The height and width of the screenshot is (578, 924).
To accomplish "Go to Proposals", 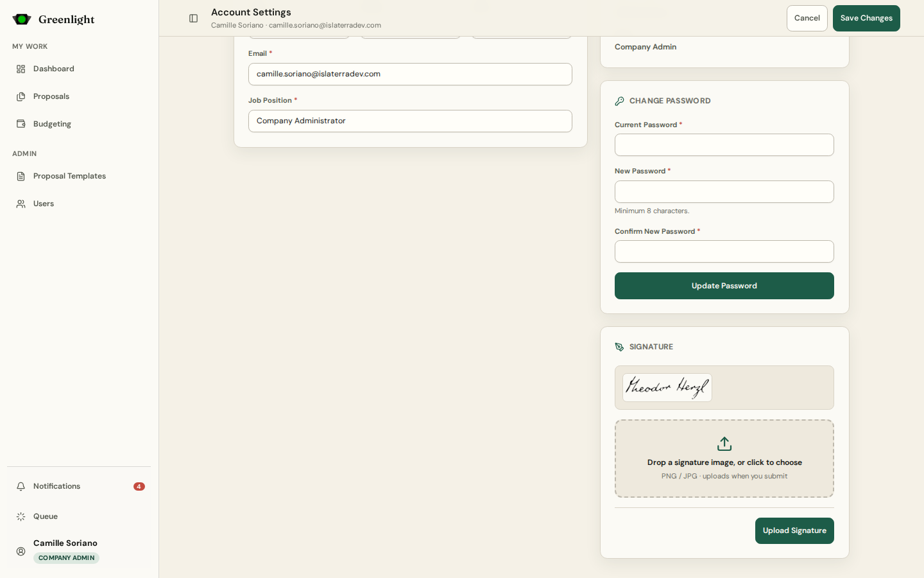I will tap(79, 96).
